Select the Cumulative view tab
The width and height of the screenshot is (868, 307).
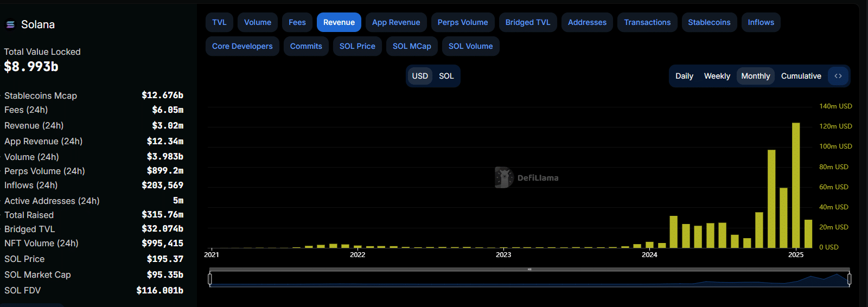(801, 76)
